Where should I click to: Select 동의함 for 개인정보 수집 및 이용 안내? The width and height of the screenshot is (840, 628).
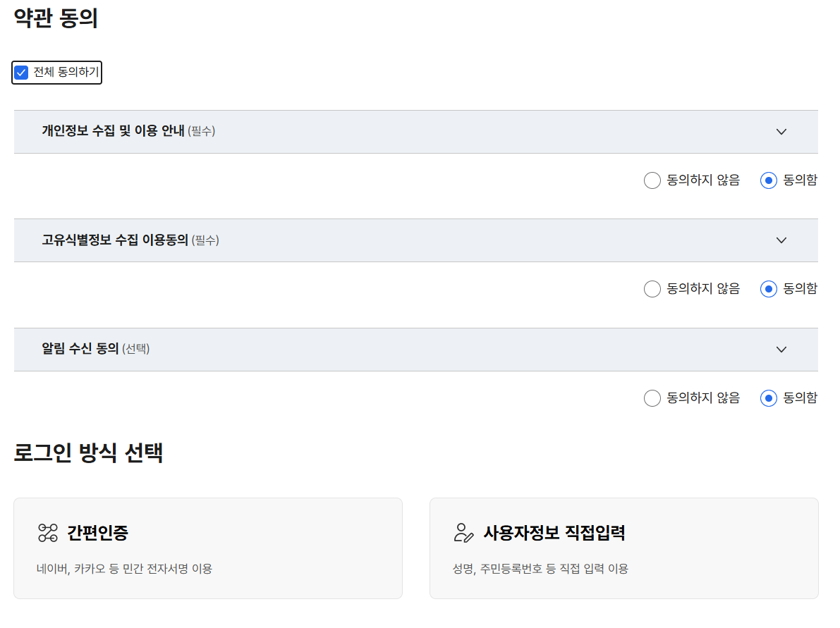[x=768, y=180]
